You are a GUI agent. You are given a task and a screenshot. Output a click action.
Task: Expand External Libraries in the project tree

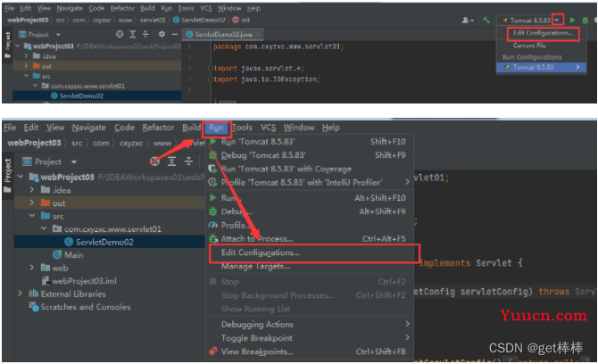point(21,294)
